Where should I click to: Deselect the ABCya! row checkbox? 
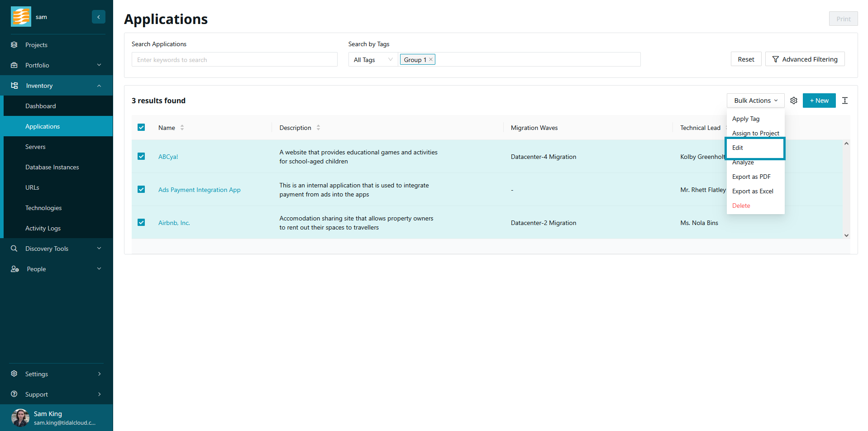(141, 156)
